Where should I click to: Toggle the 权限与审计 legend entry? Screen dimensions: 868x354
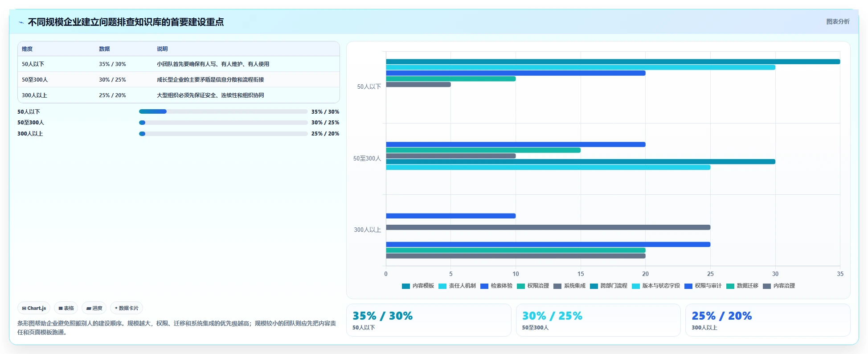(703, 286)
